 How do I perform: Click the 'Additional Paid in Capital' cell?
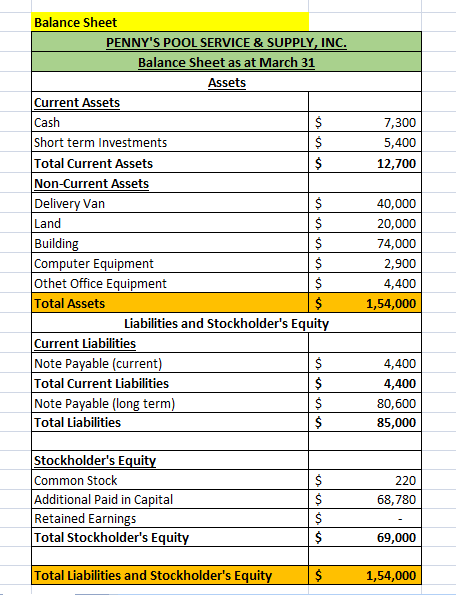170,499
